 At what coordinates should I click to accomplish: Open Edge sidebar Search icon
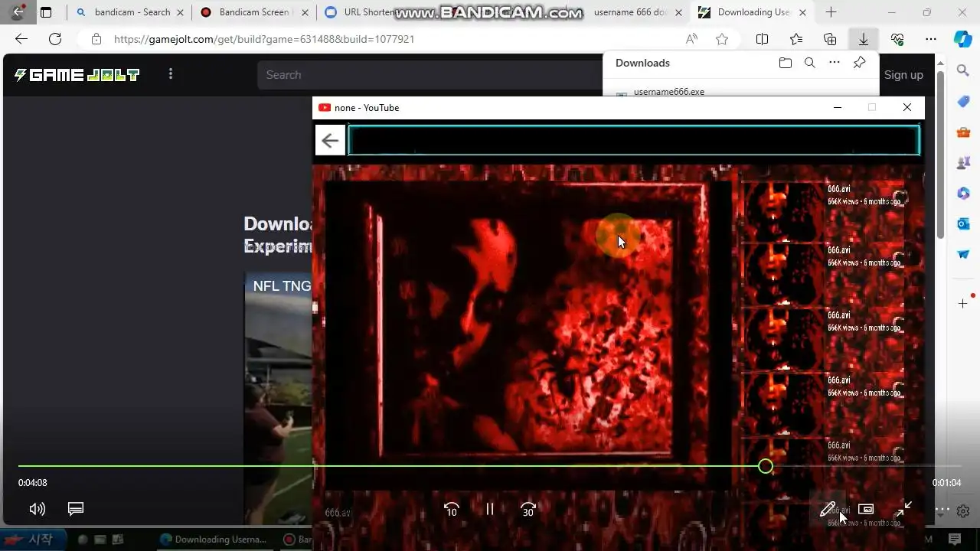pyautogui.click(x=963, y=70)
